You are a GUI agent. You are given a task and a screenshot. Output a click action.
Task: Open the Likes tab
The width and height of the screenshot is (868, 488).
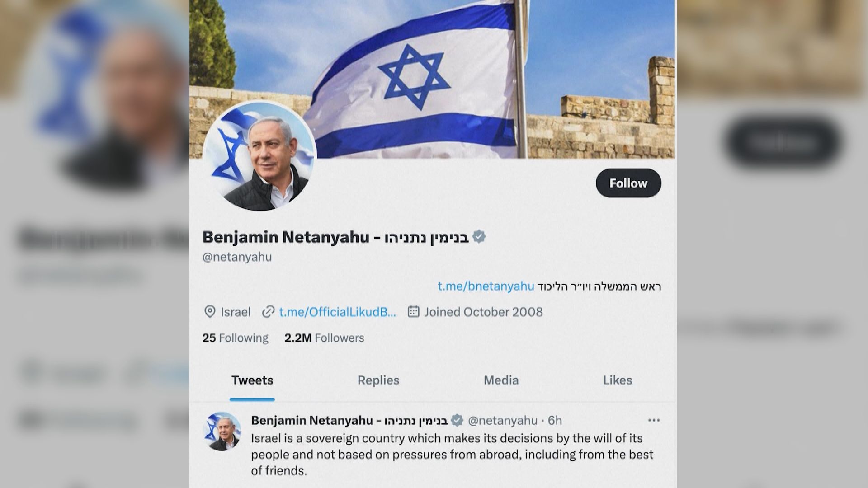pos(618,380)
